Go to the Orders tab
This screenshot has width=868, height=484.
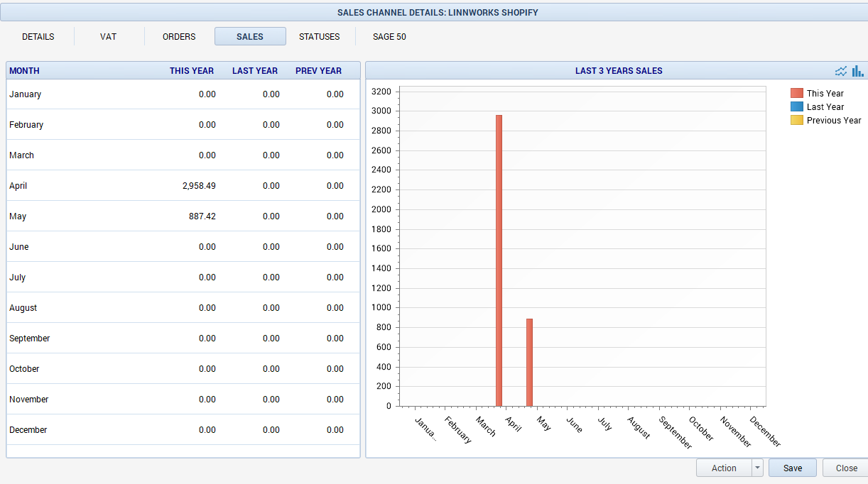click(179, 37)
